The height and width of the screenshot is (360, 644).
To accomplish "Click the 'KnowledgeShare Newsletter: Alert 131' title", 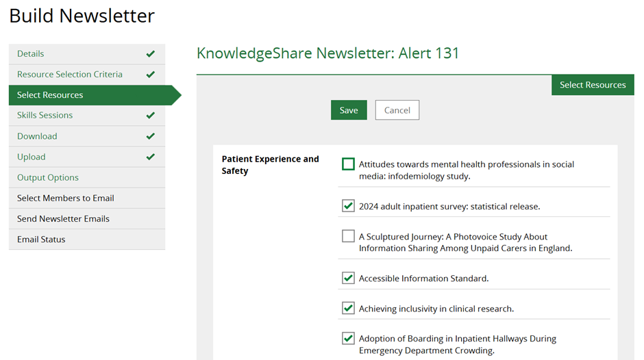I will coord(327,53).
